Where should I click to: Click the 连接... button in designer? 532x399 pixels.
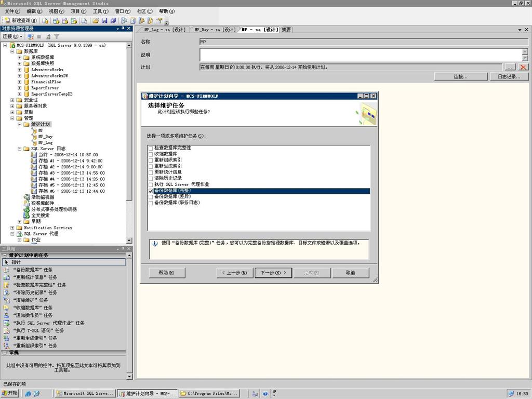(x=461, y=77)
